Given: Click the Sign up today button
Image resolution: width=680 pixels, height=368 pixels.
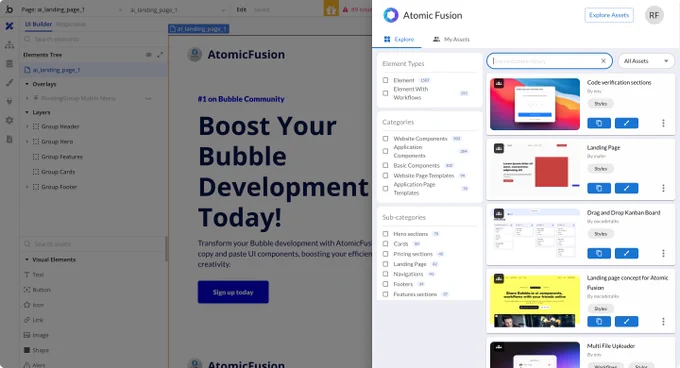Looking at the screenshot, I should [233, 292].
